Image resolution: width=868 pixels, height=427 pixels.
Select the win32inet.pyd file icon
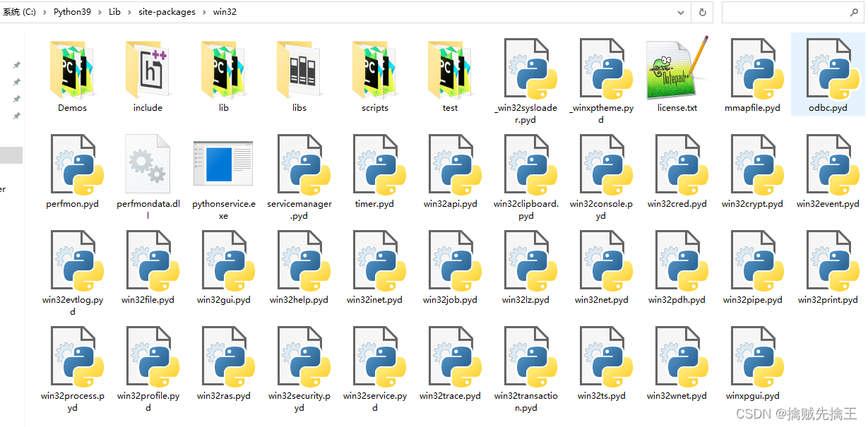(380, 261)
